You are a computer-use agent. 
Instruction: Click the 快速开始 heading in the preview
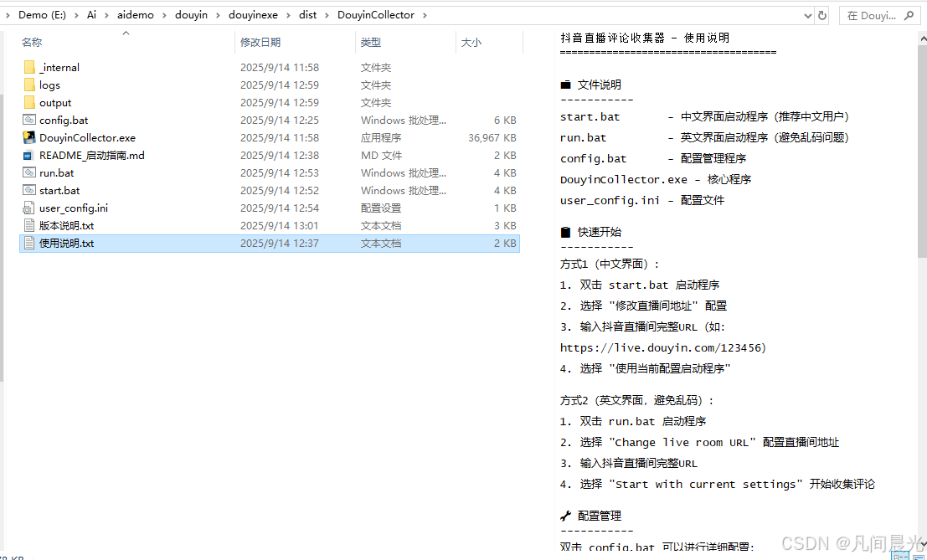click(599, 232)
